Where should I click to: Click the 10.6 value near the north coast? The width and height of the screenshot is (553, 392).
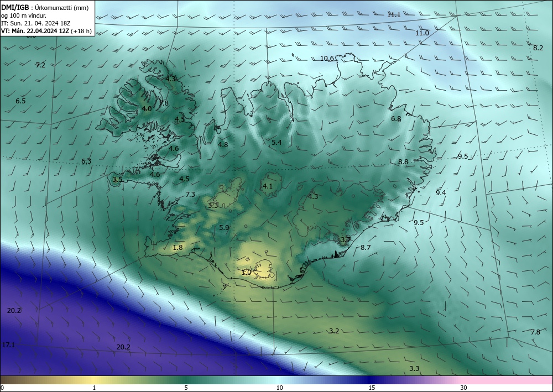(327, 59)
